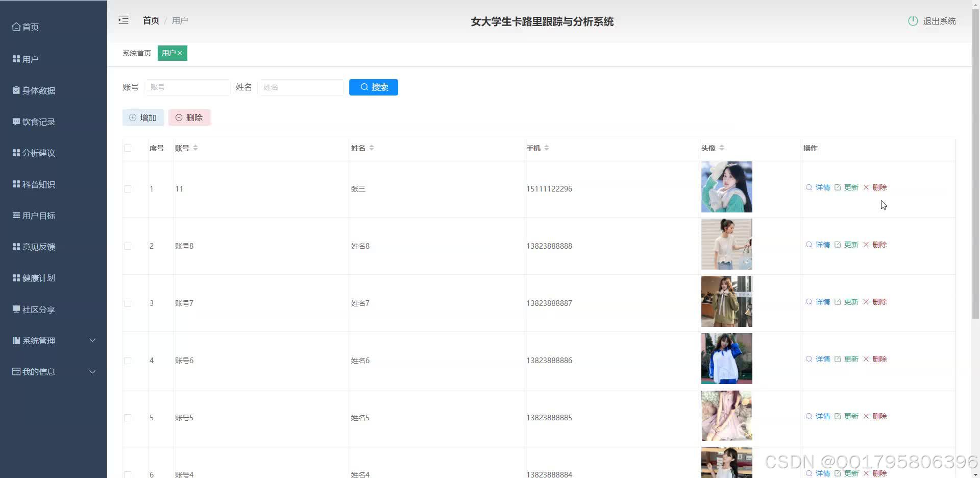Click monitor icon next to 社区分享
This screenshot has height=478, width=980.
[x=16, y=309]
